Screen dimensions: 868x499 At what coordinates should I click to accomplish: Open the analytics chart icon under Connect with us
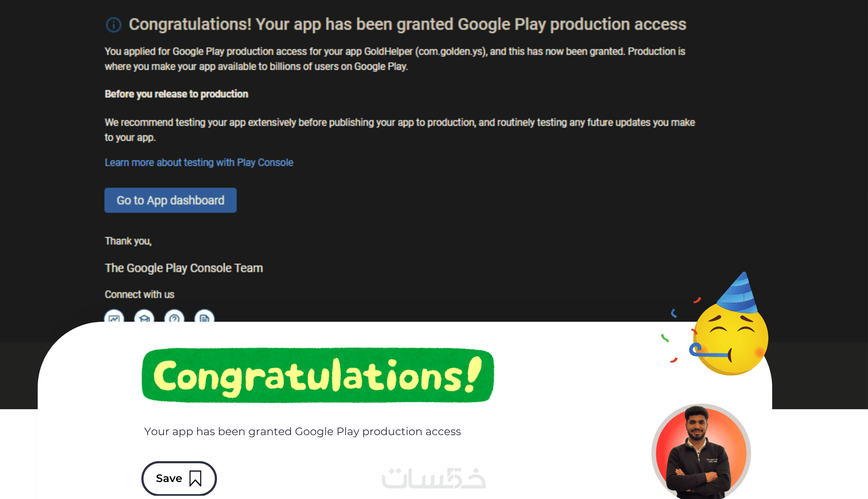coord(114,317)
